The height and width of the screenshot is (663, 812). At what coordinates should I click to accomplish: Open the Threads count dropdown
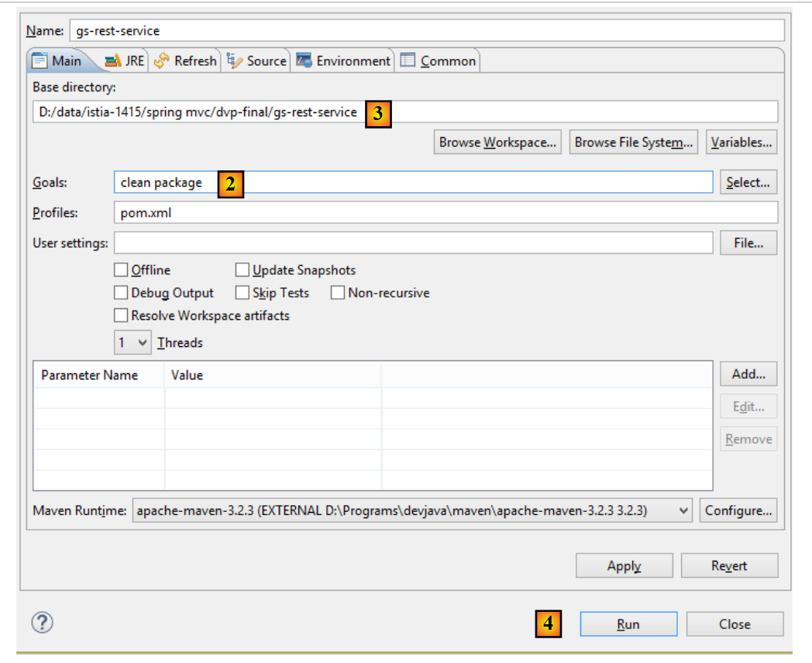click(132, 342)
